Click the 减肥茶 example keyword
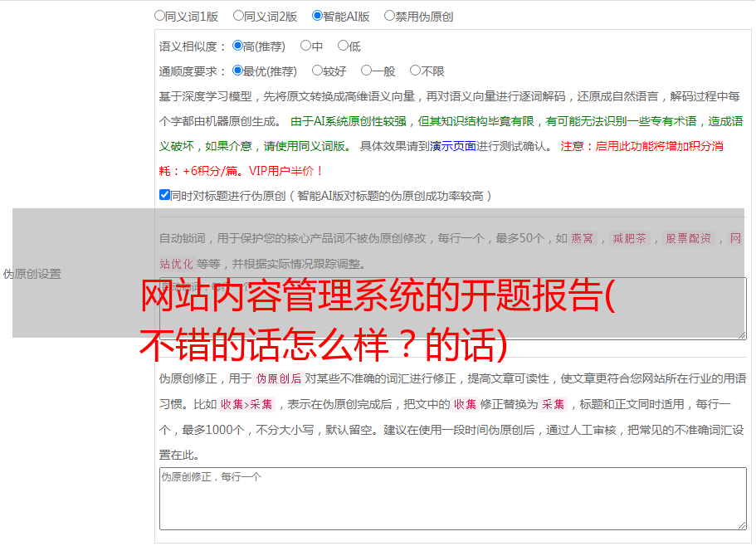 click(x=629, y=238)
